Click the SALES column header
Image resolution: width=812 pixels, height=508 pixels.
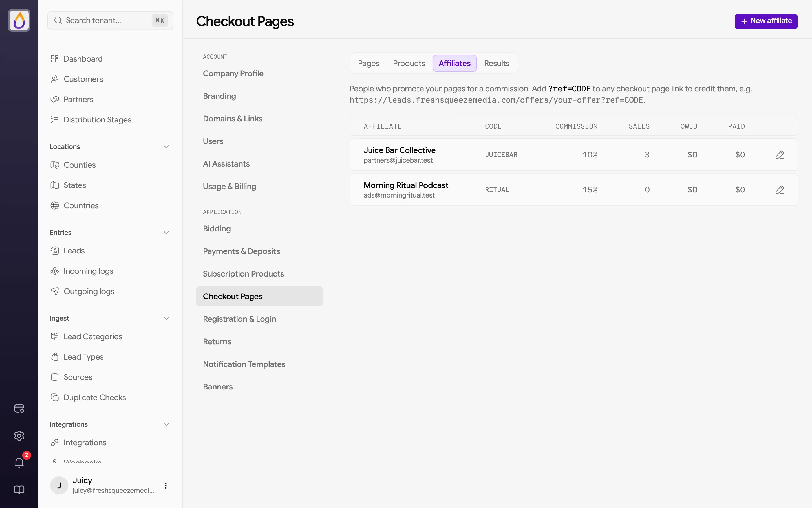[639, 127]
